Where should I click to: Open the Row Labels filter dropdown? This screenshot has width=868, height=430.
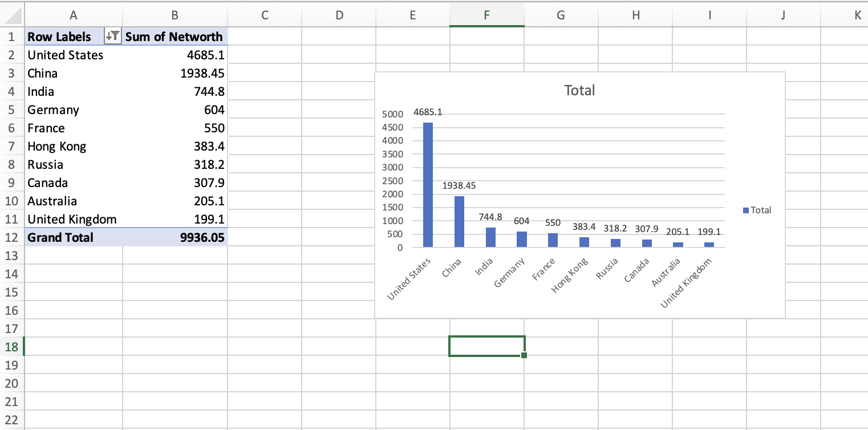point(113,37)
